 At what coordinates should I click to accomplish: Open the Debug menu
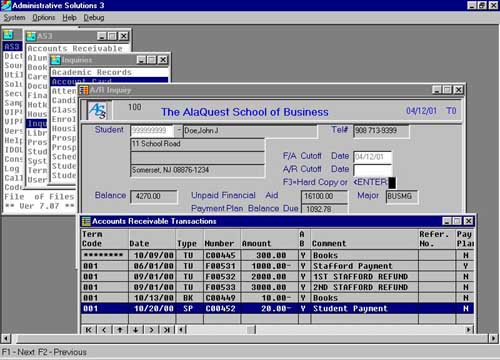point(94,18)
